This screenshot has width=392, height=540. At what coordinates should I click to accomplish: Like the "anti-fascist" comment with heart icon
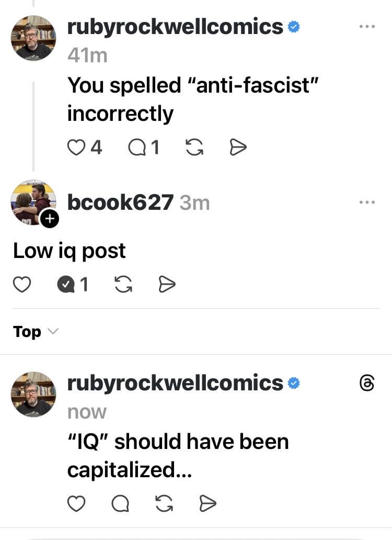[x=76, y=148]
